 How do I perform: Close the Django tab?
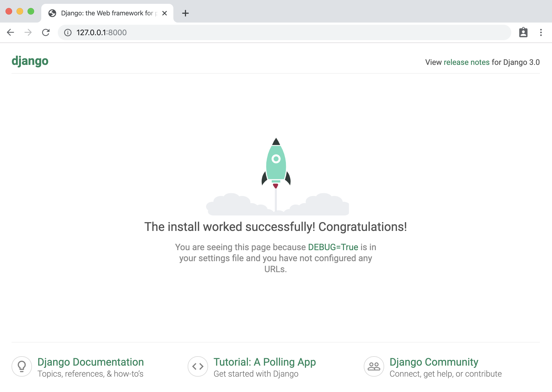pos(165,13)
